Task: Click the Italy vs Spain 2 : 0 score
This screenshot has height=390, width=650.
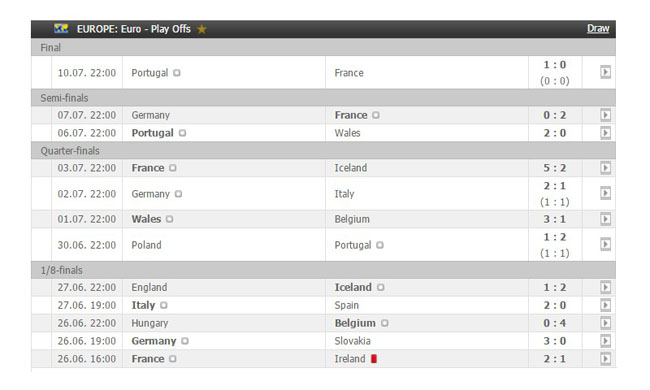Action: coord(555,305)
